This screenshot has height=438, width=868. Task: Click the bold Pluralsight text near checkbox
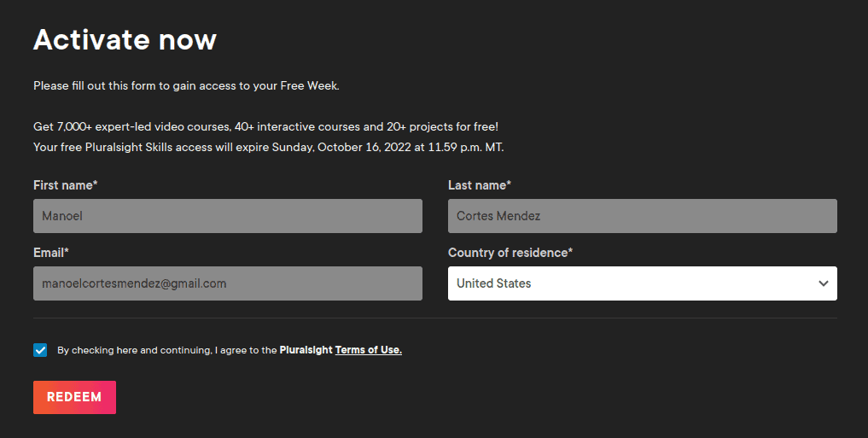tap(306, 350)
